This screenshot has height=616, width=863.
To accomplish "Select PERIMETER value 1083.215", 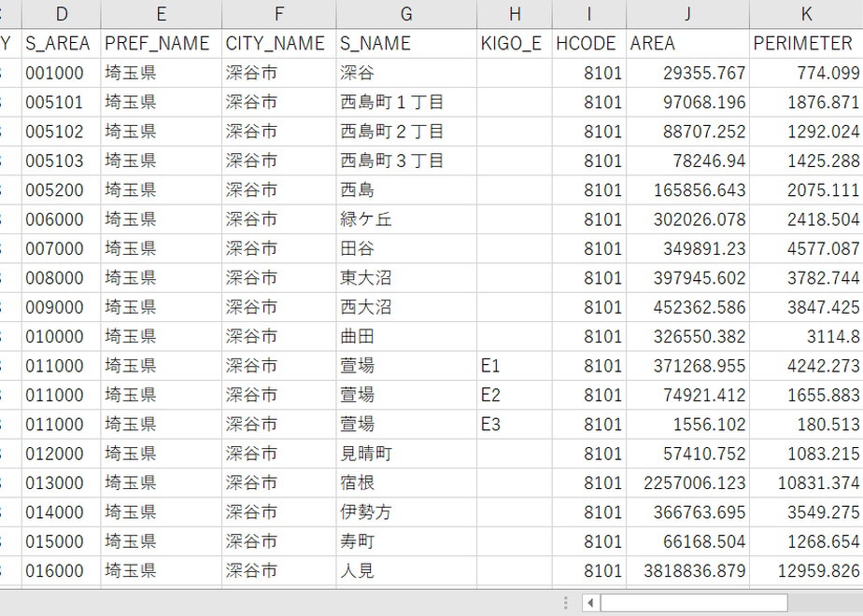I will 806,454.
